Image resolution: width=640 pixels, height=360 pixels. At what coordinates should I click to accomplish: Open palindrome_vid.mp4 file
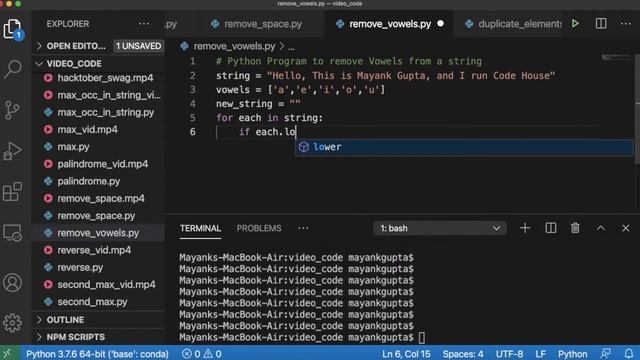coord(98,164)
